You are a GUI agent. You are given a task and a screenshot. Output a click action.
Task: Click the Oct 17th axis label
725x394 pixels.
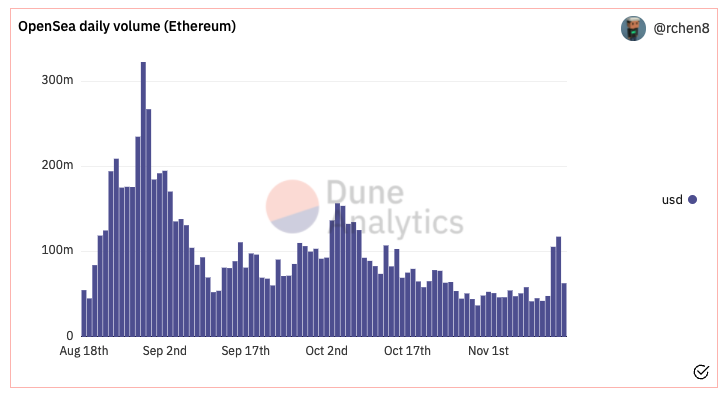click(x=407, y=351)
